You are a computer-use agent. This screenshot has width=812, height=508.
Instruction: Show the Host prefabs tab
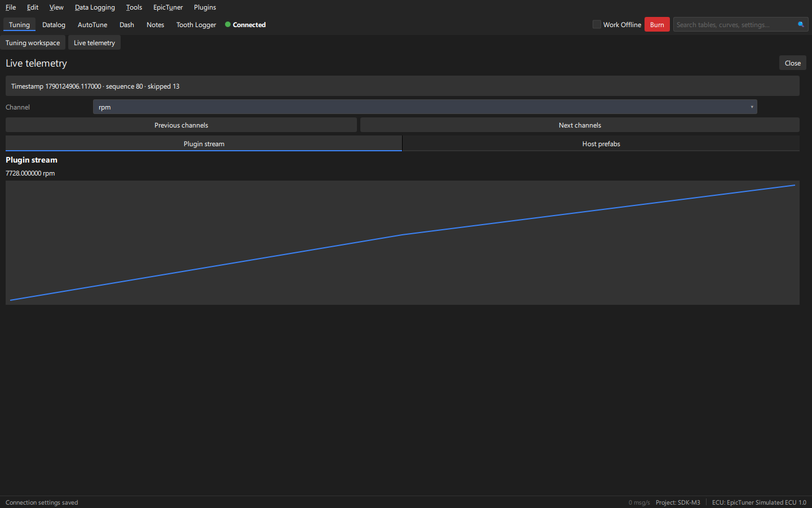[x=601, y=144]
